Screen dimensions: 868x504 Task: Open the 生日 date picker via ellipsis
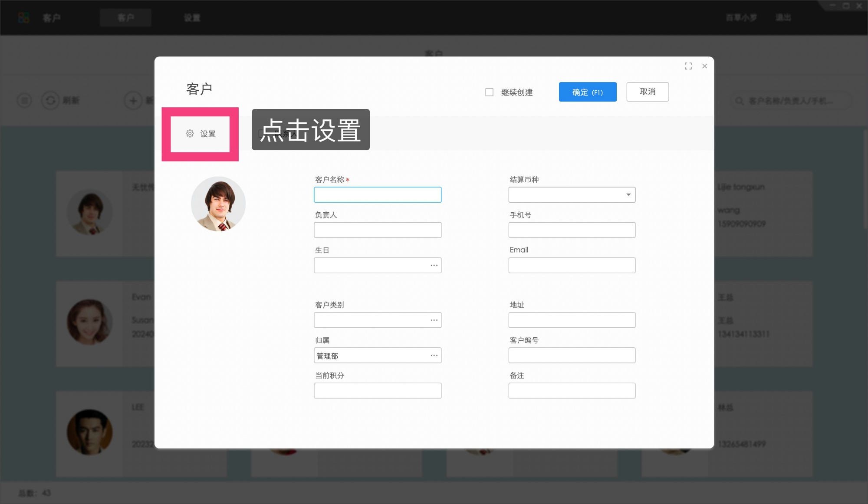[434, 265]
